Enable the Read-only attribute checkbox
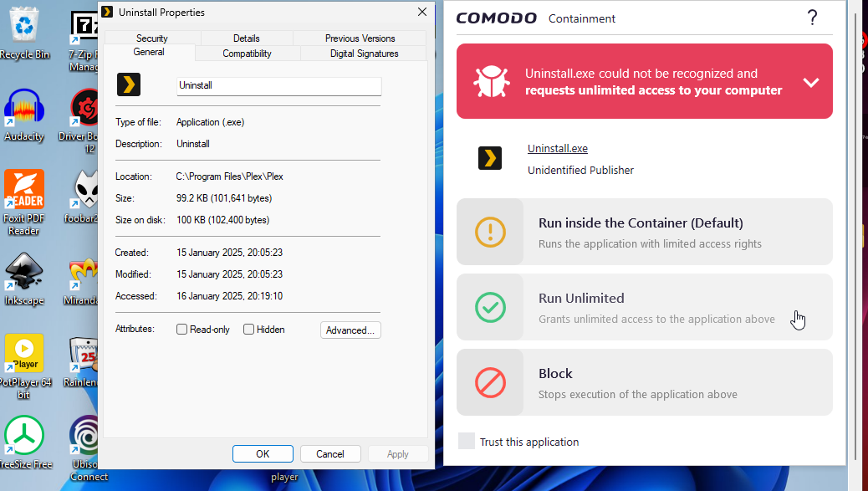This screenshot has width=868, height=491. tap(182, 330)
